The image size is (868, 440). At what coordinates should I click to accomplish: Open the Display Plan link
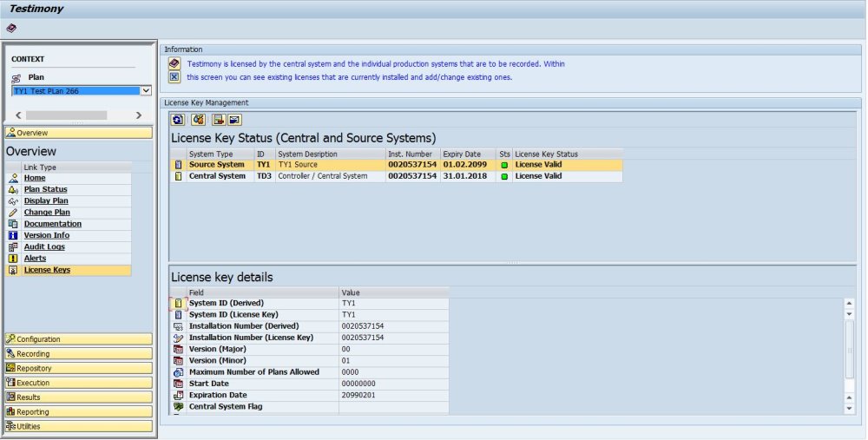pyautogui.click(x=46, y=200)
